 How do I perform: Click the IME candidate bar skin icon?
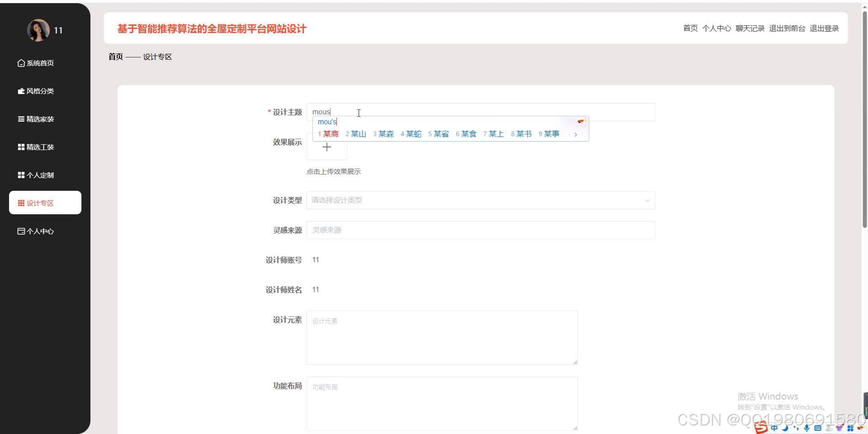(x=581, y=122)
